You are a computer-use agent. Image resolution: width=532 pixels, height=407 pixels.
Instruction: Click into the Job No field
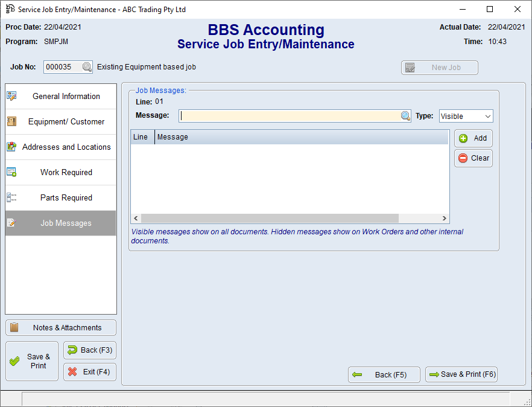(62, 68)
